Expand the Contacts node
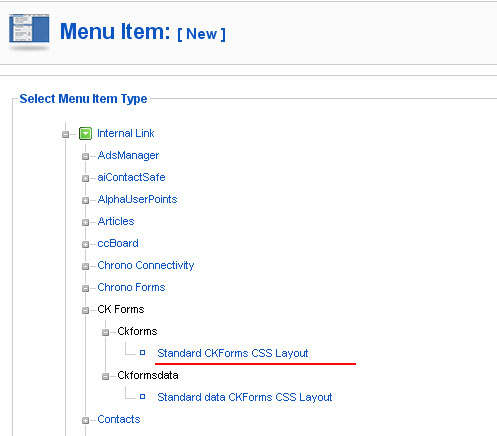This screenshot has height=436, width=497. tap(85, 420)
